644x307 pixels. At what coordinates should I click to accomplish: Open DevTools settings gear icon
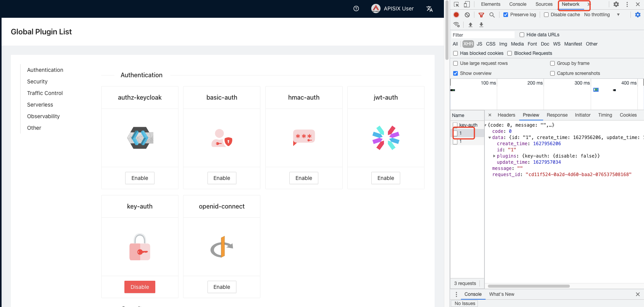[x=616, y=4]
